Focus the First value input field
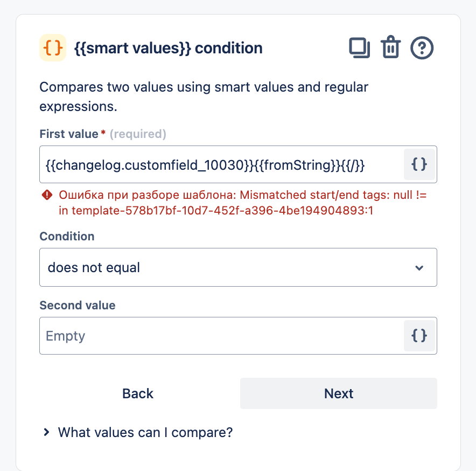Image resolution: width=476 pixels, height=471 pixels. pyautogui.click(x=221, y=164)
